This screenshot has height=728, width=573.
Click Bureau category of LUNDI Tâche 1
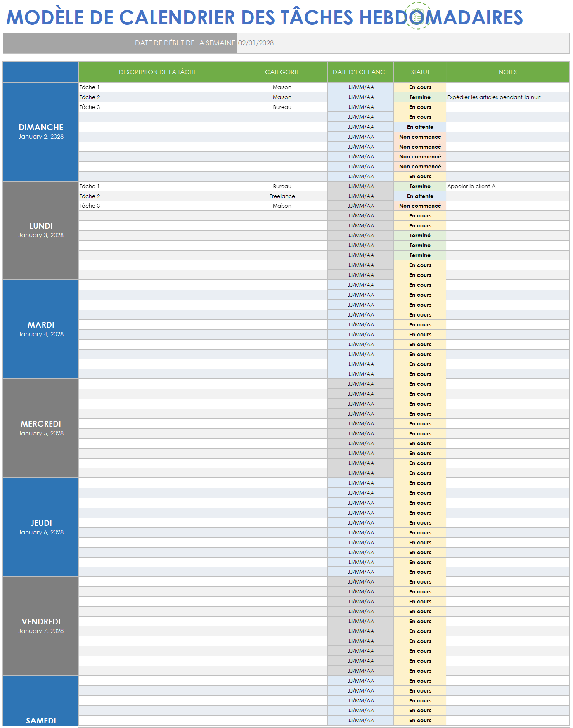pyautogui.click(x=282, y=186)
